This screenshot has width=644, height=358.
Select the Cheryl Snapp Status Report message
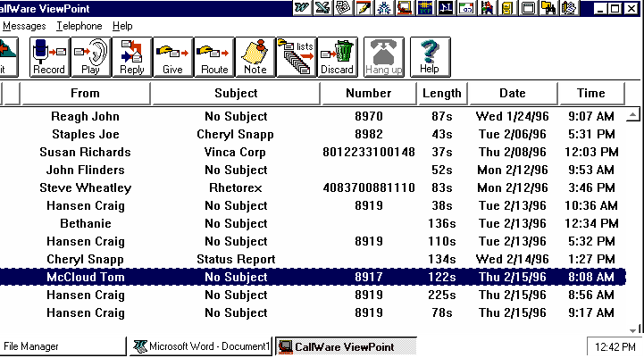click(x=313, y=260)
